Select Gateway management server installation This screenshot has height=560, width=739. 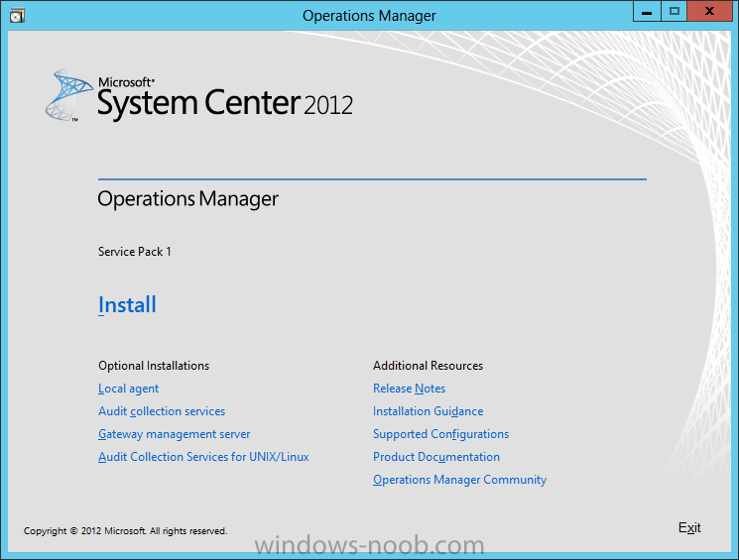click(174, 434)
